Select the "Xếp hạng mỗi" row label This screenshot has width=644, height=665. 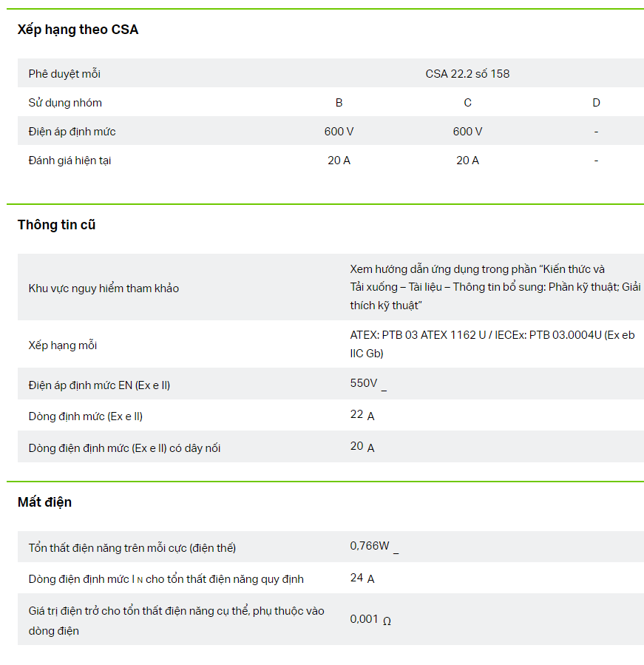click(63, 345)
